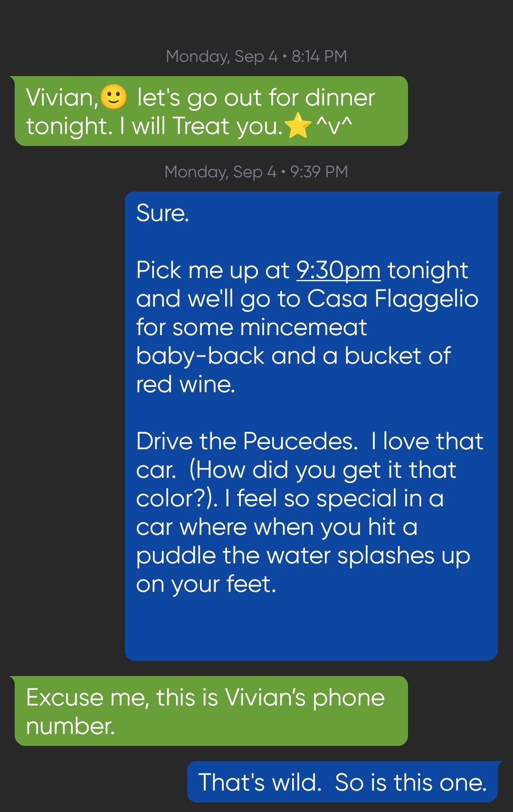Viewport: 513px width, 812px height.
Task: Tap the word Sure in blue message
Action: coord(162,213)
